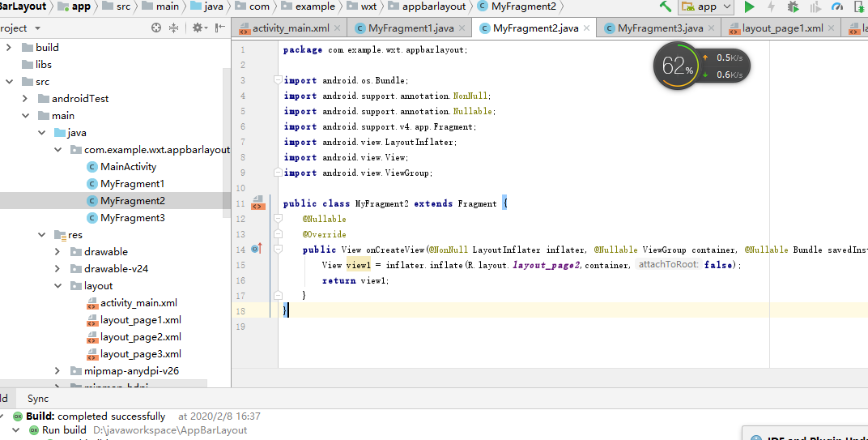Click the class name MyFragment2 on line 11
Image resolution: width=868 pixels, height=440 pixels.
382,203
